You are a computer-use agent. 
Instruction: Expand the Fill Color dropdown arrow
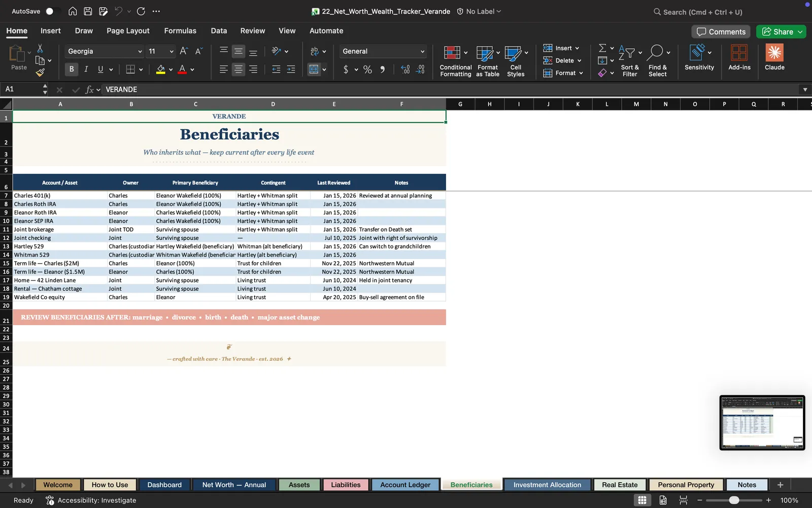[x=171, y=70]
